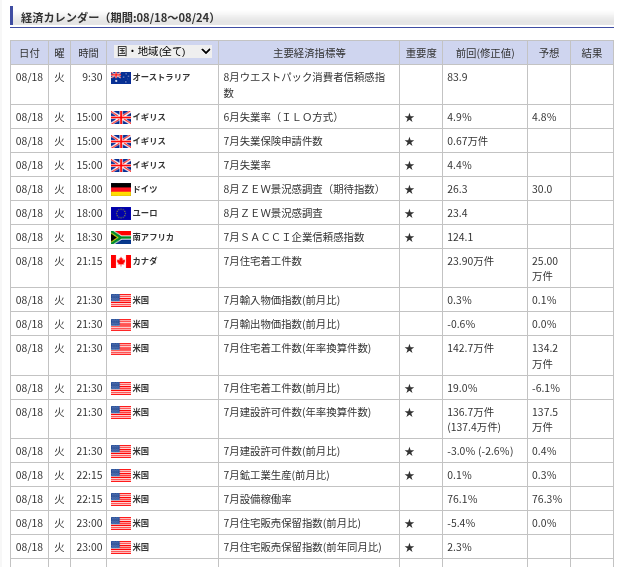Select the 6月失業率(ILO方式) indicator
This screenshot has width=621, height=567.
coord(280,117)
